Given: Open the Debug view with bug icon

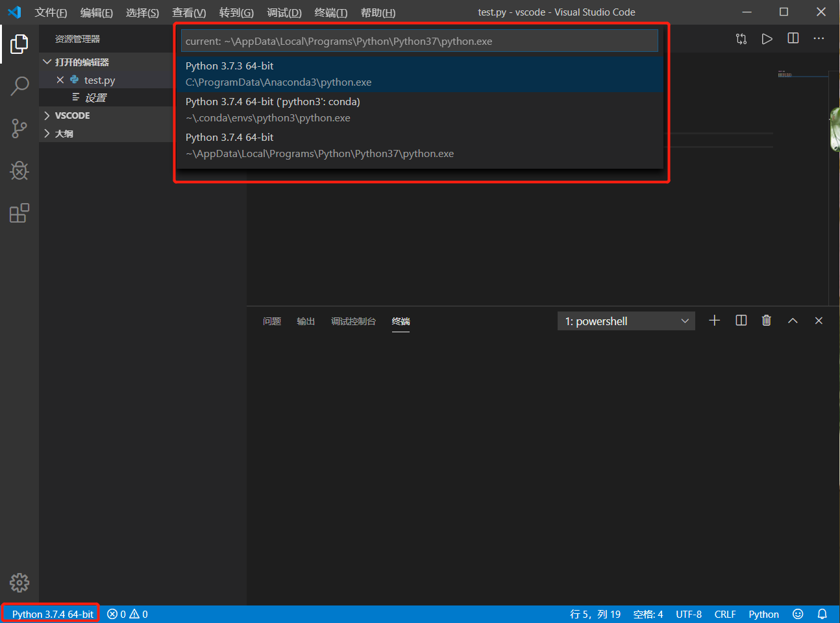Looking at the screenshot, I should 19,171.
